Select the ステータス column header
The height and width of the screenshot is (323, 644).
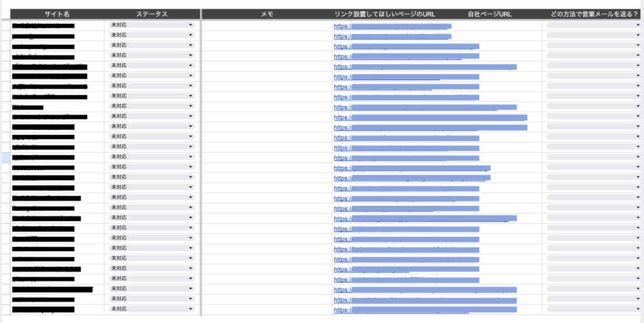click(x=152, y=14)
